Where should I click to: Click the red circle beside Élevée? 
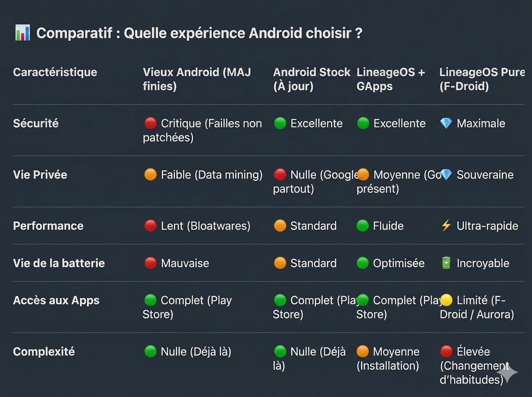click(446, 352)
